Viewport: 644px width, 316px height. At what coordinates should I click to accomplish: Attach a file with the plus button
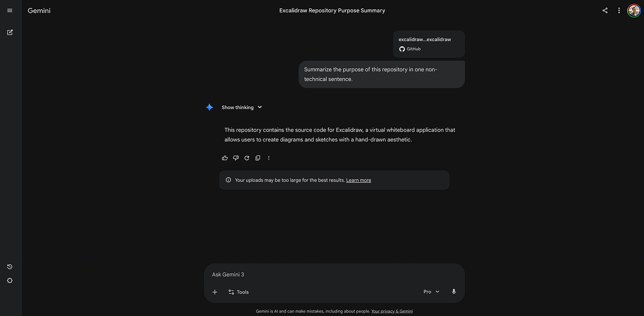point(215,292)
